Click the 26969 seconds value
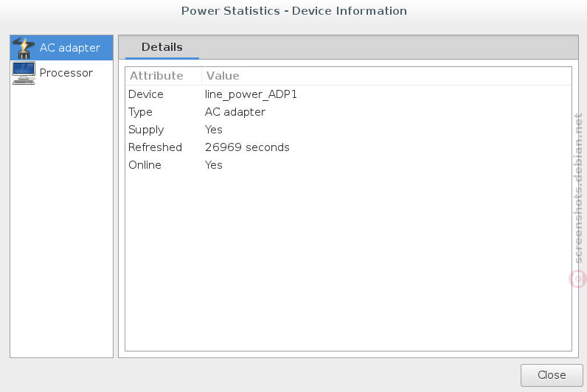 247,147
